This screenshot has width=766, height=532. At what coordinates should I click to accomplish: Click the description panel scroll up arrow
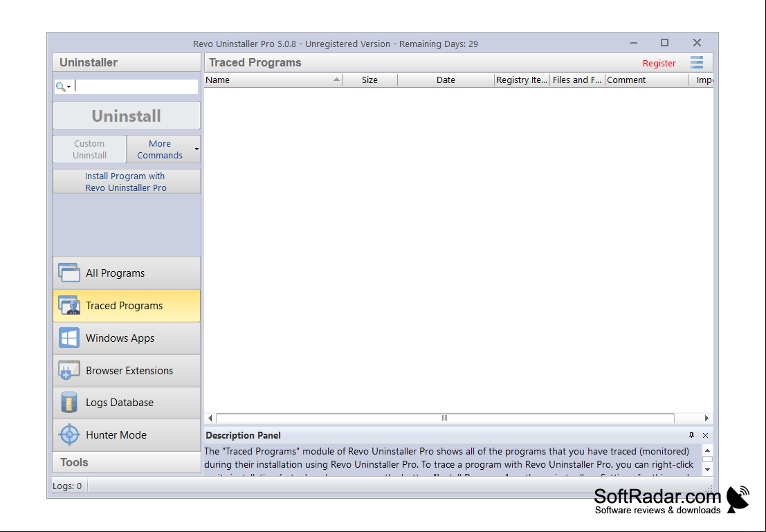707,450
